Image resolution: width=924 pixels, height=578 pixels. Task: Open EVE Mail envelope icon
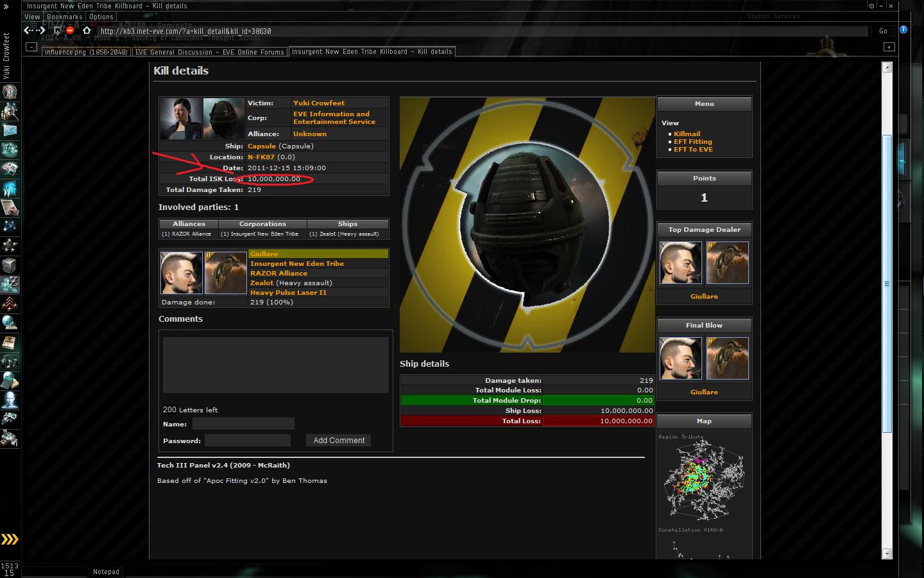[x=10, y=130]
